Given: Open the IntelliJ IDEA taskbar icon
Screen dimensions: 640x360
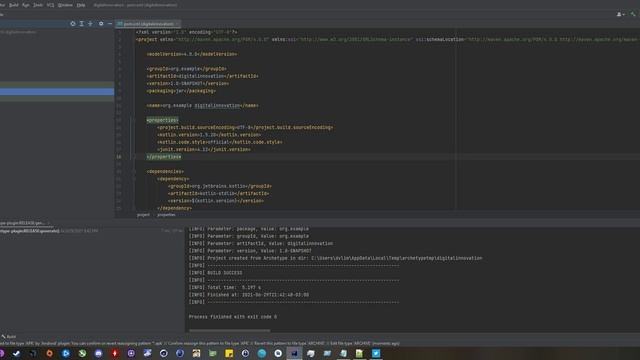Looking at the screenshot, I should point(294,353).
